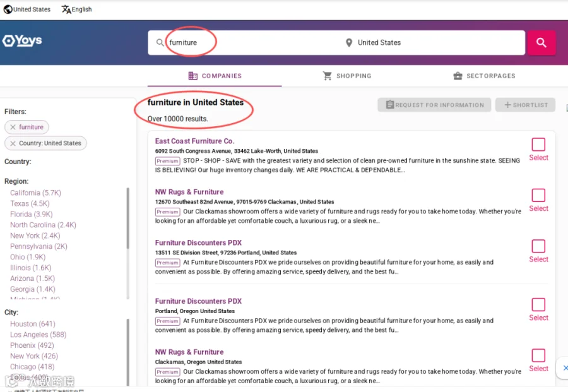Open Furniture Discounters PDX Portland, Oregon listing

[x=198, y=302]
